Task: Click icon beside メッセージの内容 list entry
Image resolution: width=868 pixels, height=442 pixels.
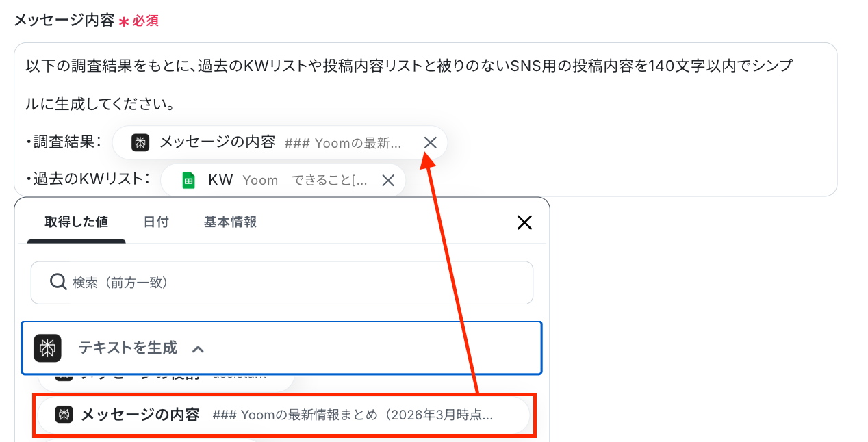Action: click(x=64, y=415)
